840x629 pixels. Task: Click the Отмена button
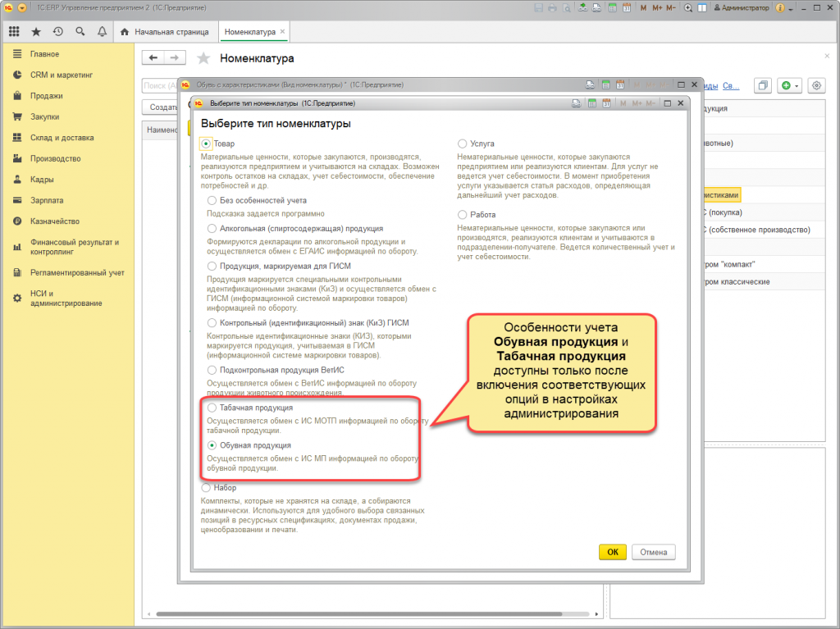pos(654,552)
